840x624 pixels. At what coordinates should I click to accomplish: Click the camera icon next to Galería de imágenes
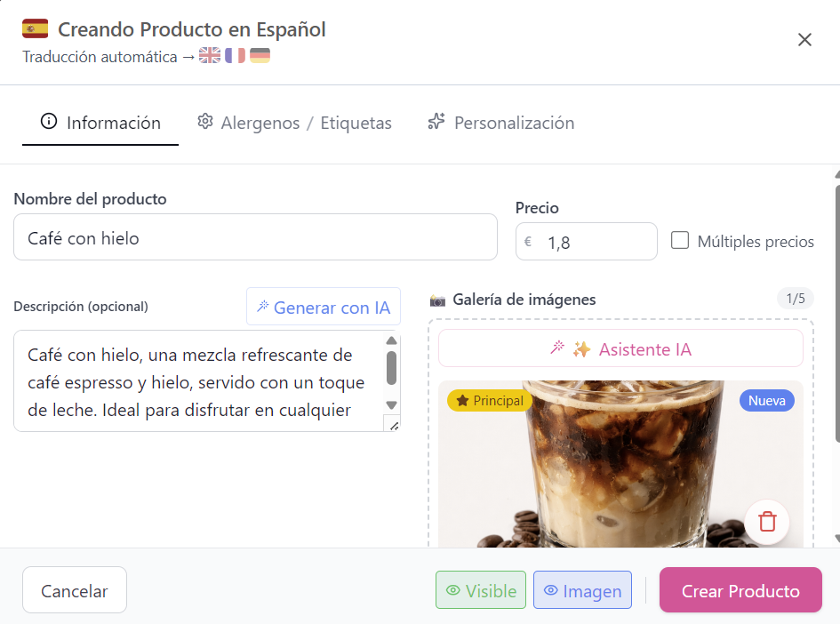439,300
